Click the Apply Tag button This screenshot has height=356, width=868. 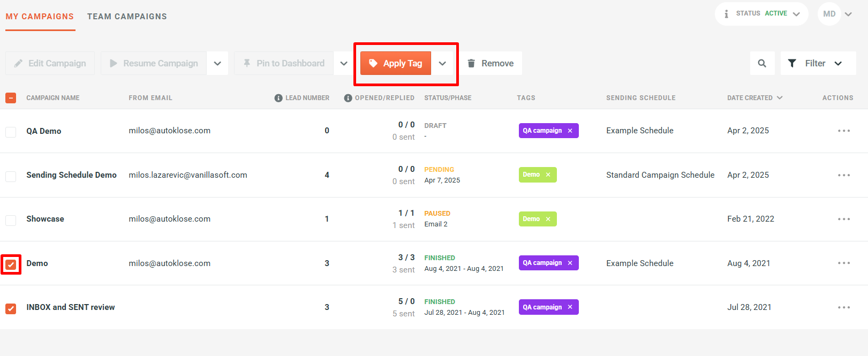point(396,63)
